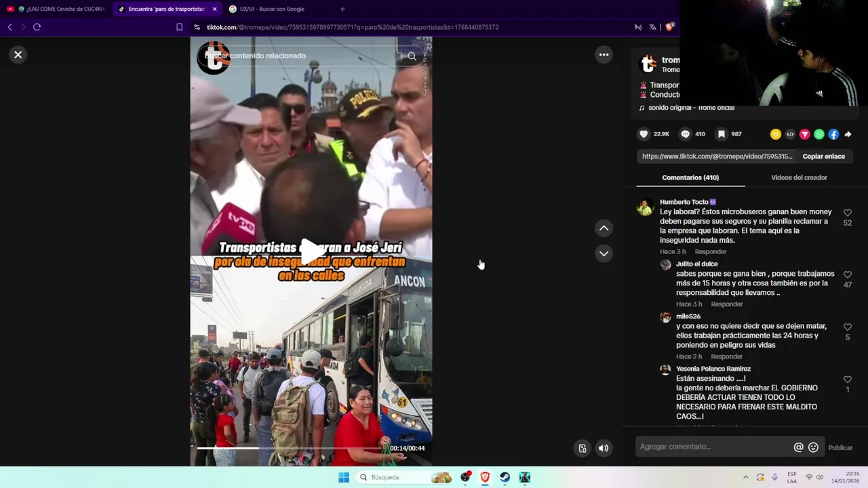The height and width of the screenshot is (488, 868).
Task: Like Julito el dulce's reply heart
Action: [x=848, y=274]
